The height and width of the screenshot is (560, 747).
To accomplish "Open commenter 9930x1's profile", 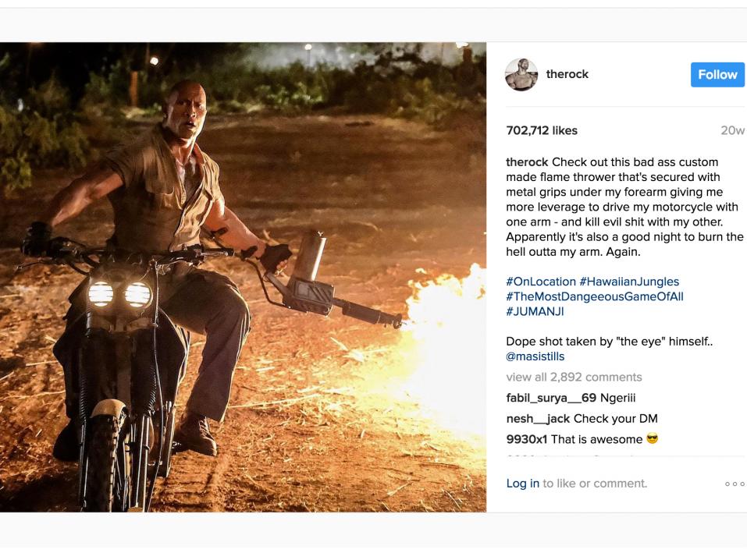I will pos(526,439).
